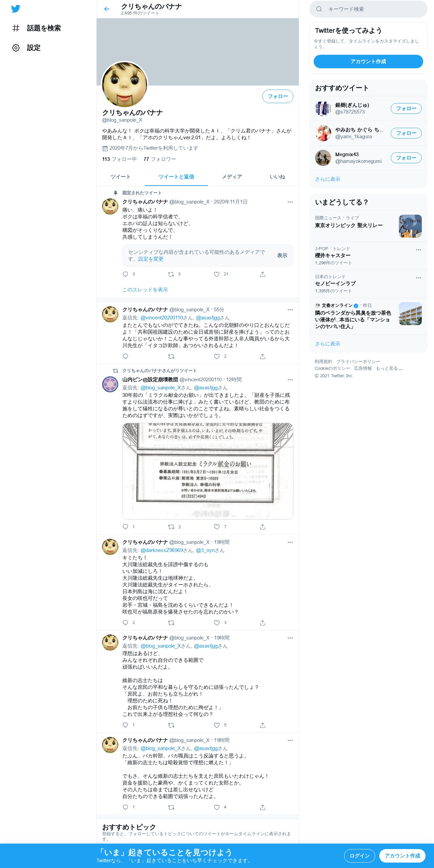The width and height of the screenshot is (434, 868).
Task: Open more options for 櫻井キャスター trend
Action: point(418,250)
